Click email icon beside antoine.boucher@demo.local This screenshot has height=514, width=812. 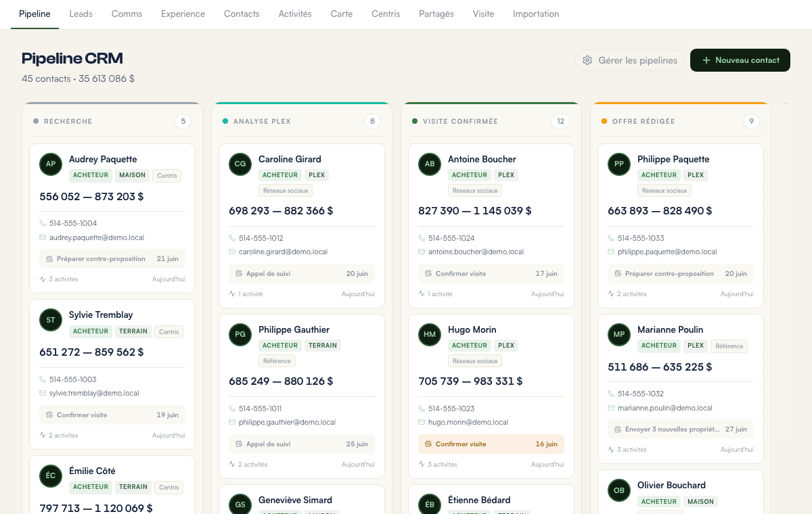pyautogui.click(x=422, y=252)
